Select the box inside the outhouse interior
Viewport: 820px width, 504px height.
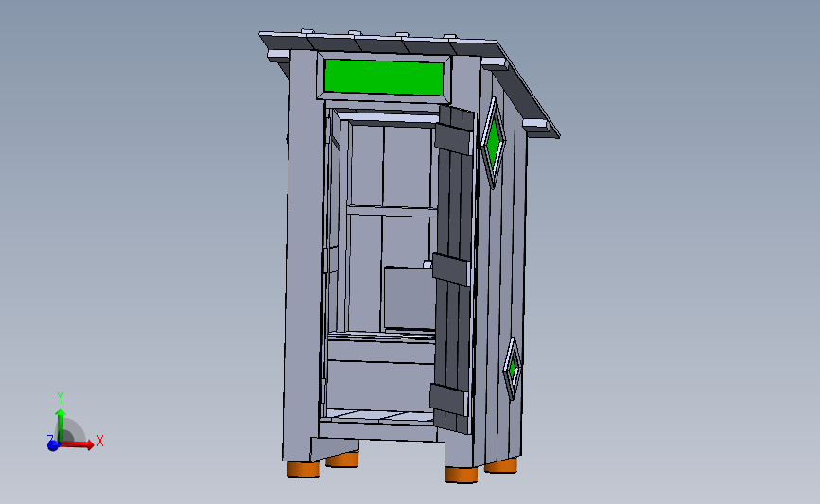pos(409,298)
